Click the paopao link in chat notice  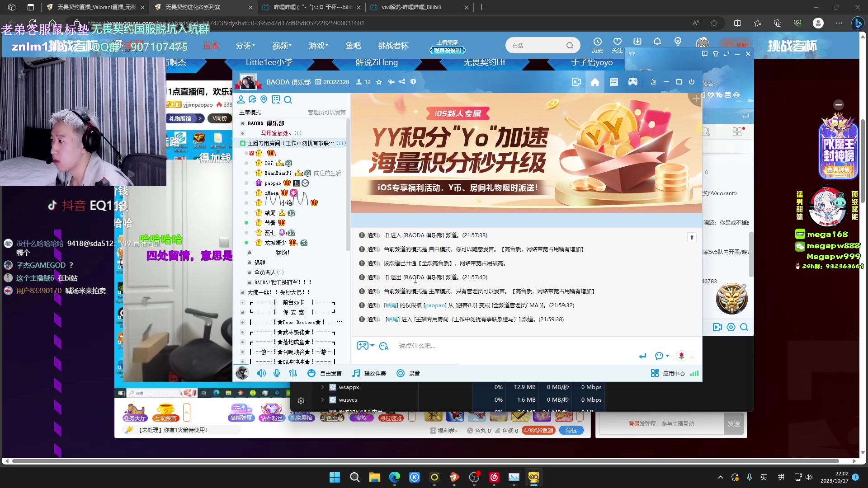tap(435, 305)
